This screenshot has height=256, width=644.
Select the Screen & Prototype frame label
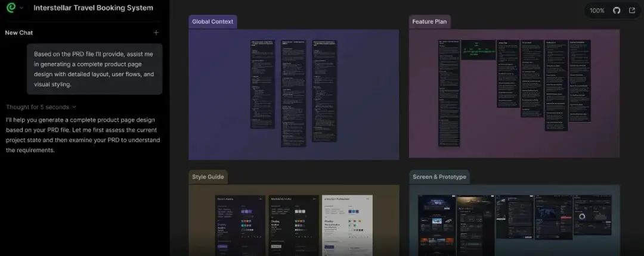[439, 177]
